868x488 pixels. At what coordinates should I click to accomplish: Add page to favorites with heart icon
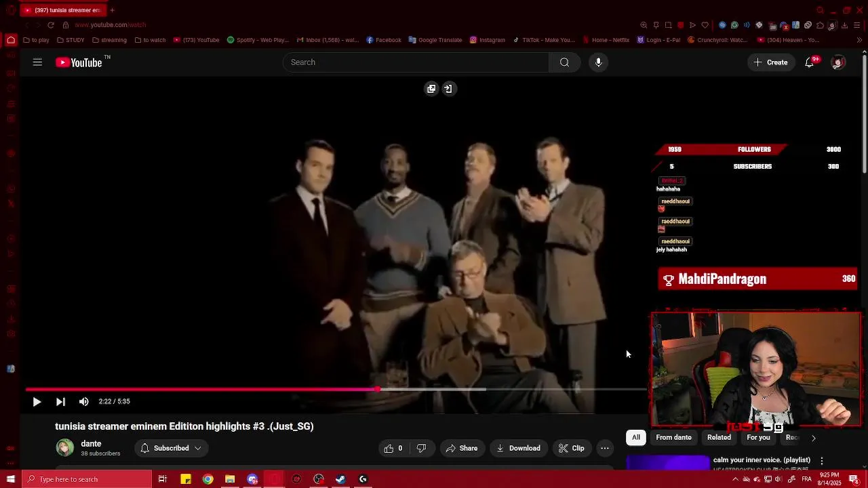[705, 25]
